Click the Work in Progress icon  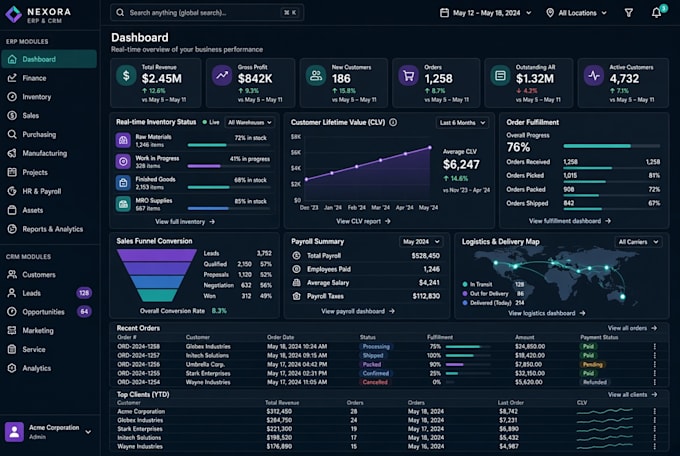(x=123, y=161)
